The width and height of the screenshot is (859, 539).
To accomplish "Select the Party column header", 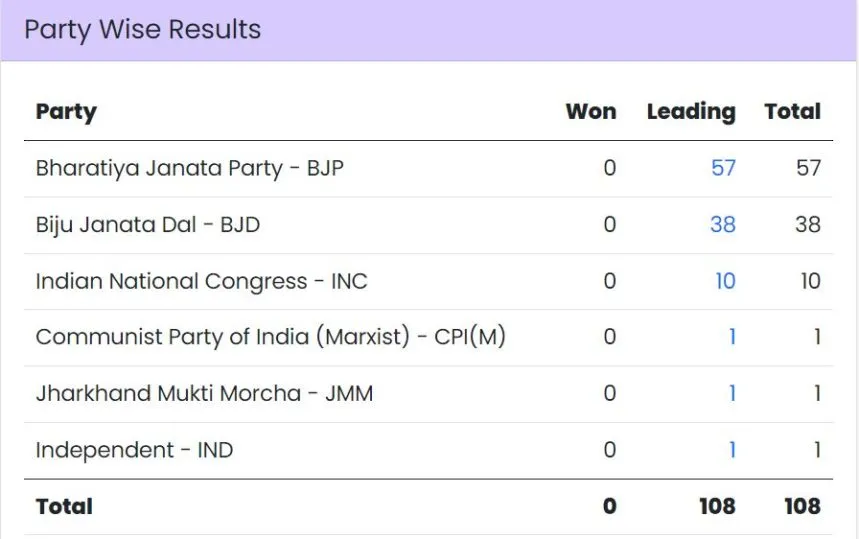I will pyautogui.click(x=66, y=111).
